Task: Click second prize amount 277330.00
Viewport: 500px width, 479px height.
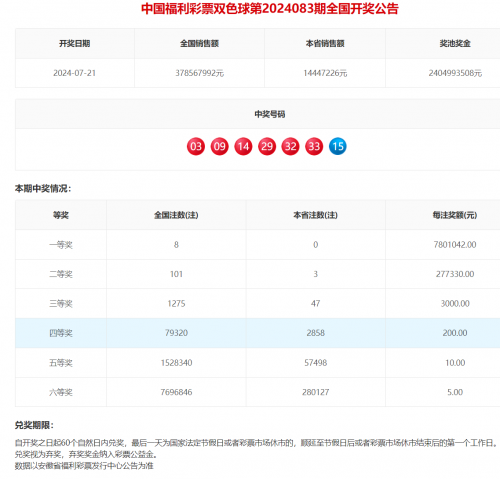Action: point(455,274)
